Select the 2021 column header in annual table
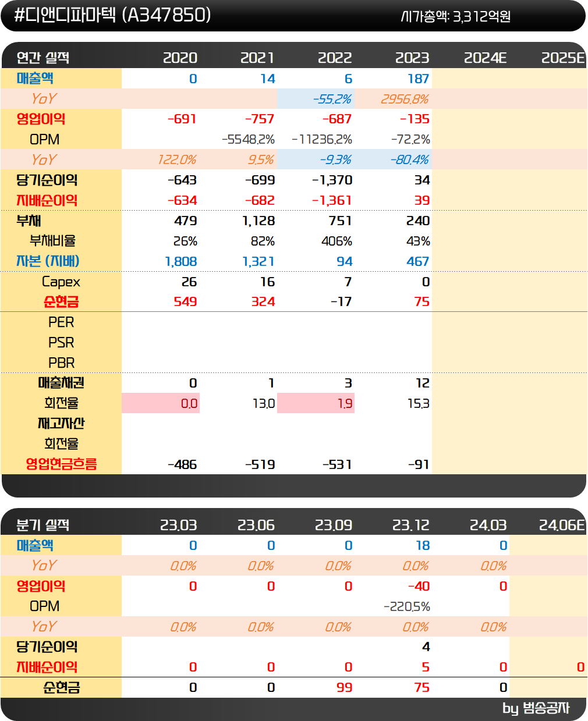 coord(257,58)
